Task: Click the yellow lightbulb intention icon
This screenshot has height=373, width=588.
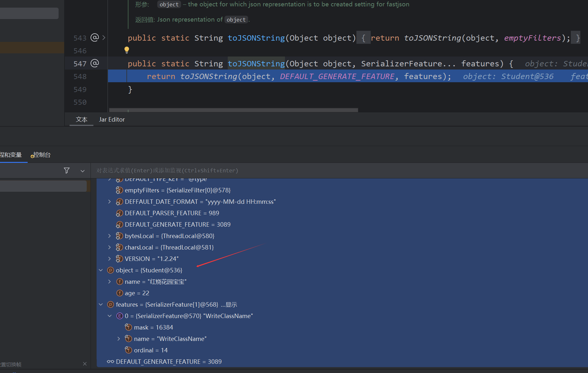Action: click(127, 50)
